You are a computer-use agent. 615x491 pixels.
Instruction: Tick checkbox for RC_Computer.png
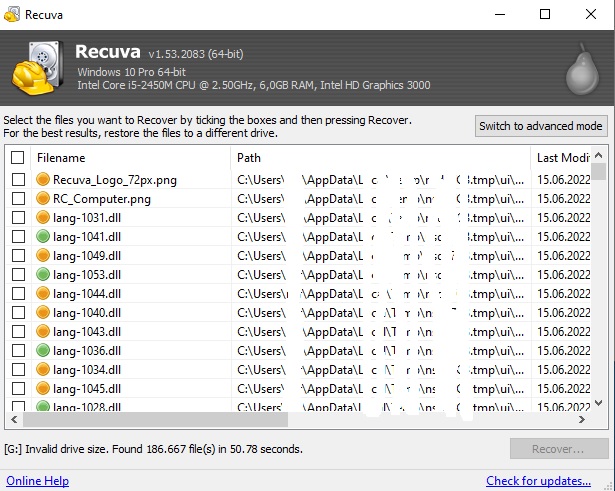[18, 198]
